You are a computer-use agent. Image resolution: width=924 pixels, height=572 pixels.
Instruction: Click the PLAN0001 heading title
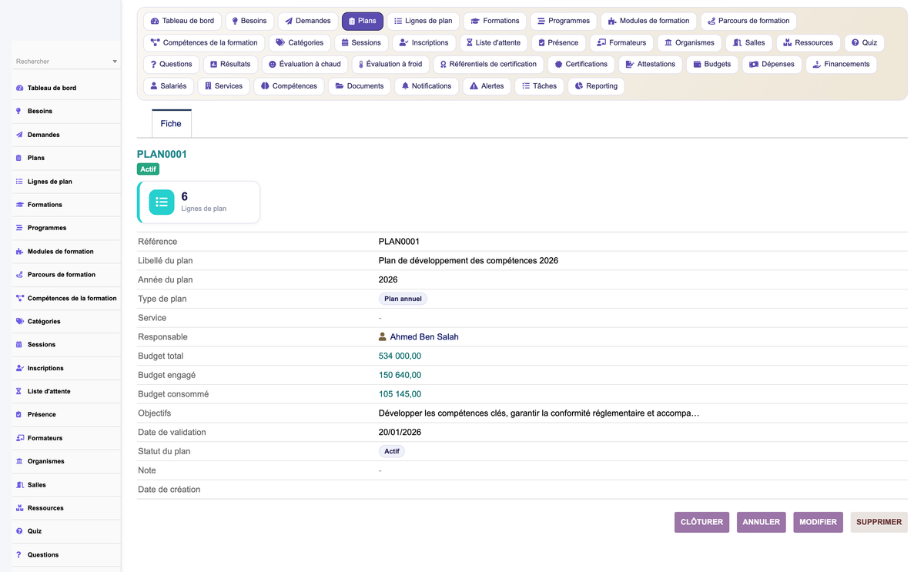pyautogui.click(x=162, y=154)
